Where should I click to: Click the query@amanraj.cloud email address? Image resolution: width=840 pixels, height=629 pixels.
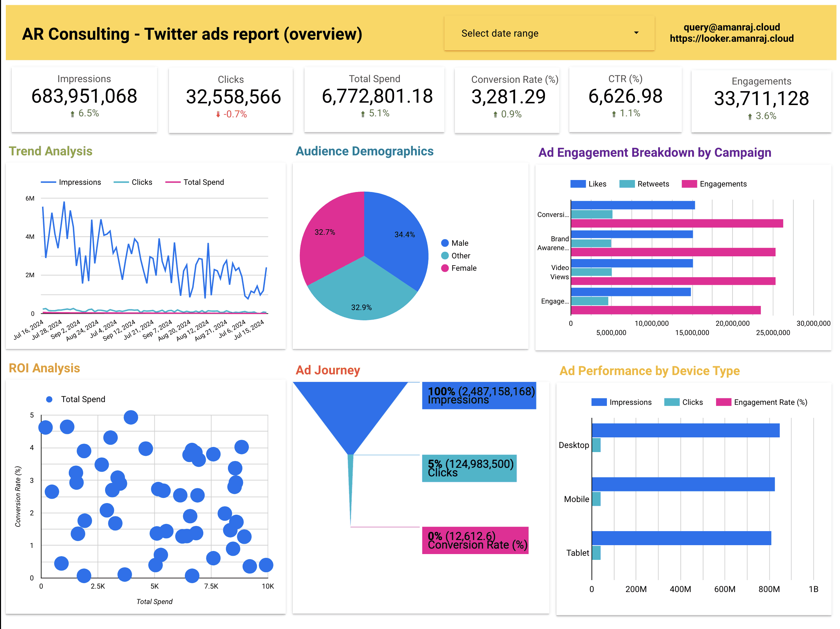(731, 27)
